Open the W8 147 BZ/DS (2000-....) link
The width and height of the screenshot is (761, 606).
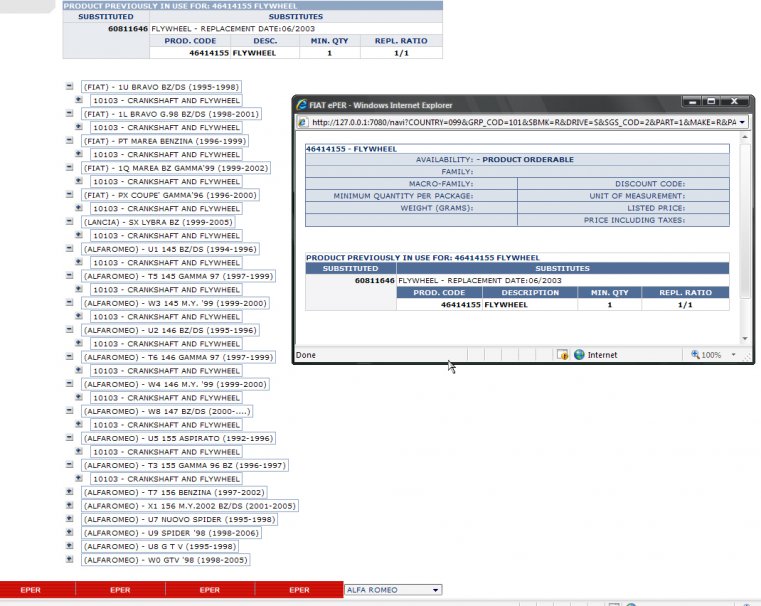[x=167, y=411]
